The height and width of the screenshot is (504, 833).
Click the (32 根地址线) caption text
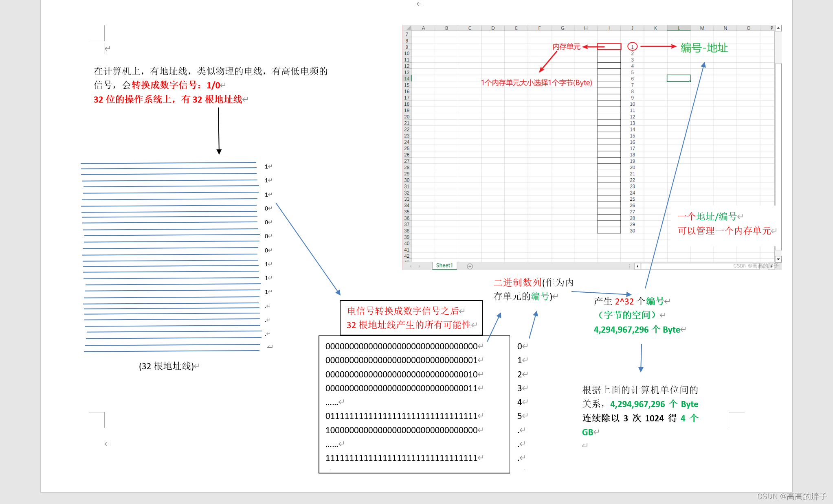[x=167, y=366]
